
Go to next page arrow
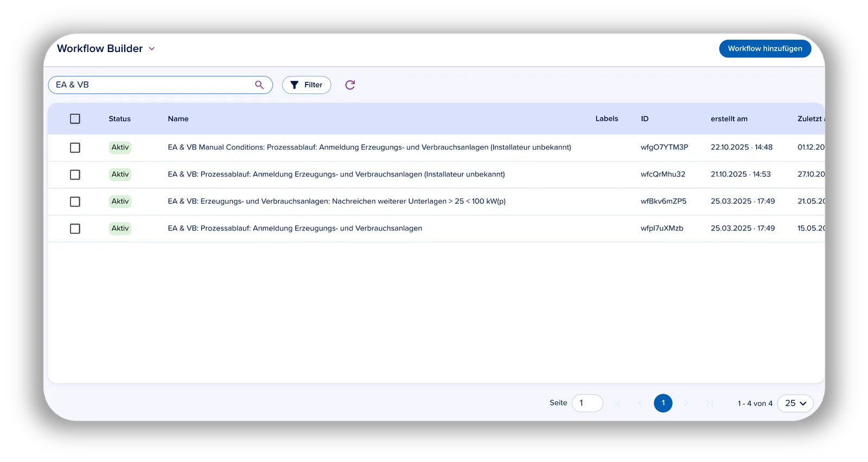pos(686,403)
